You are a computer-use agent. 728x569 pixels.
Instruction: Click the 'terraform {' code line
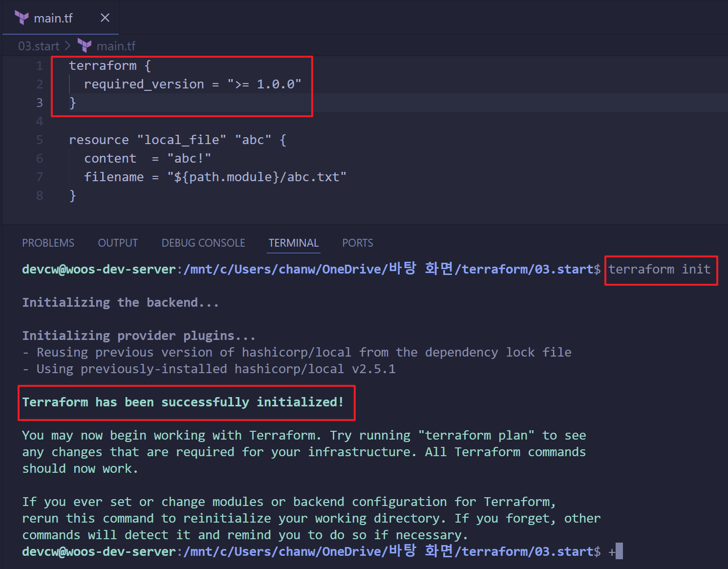pos(110,65)
